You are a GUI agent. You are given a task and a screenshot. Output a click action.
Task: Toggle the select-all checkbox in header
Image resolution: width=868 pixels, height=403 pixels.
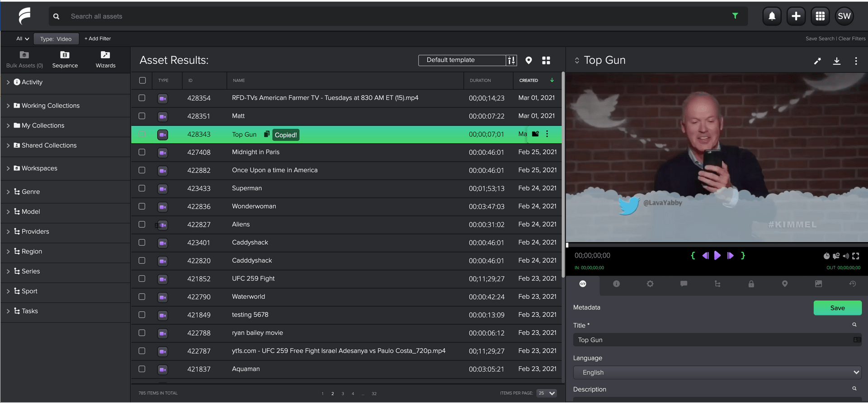142,80
